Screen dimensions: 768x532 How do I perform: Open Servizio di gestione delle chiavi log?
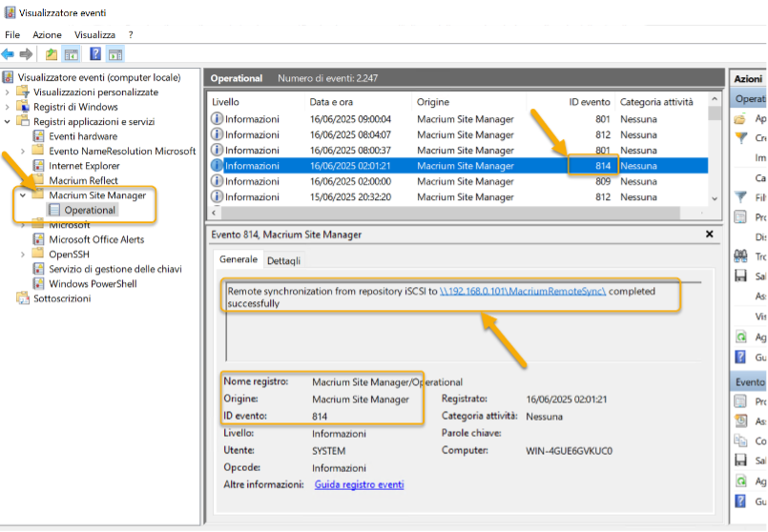pos(115,269)
